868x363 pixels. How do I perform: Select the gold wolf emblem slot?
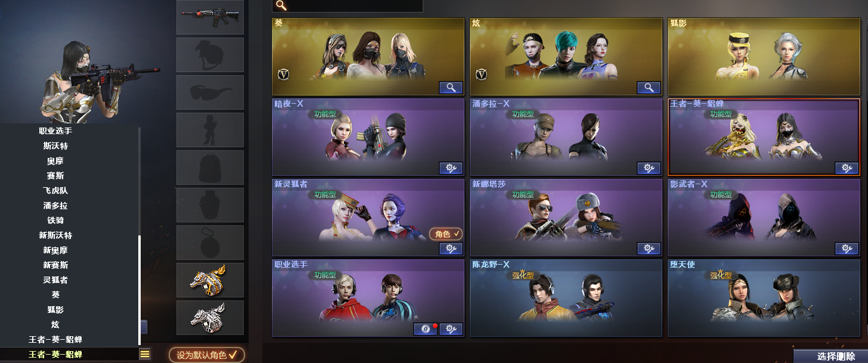210,280
